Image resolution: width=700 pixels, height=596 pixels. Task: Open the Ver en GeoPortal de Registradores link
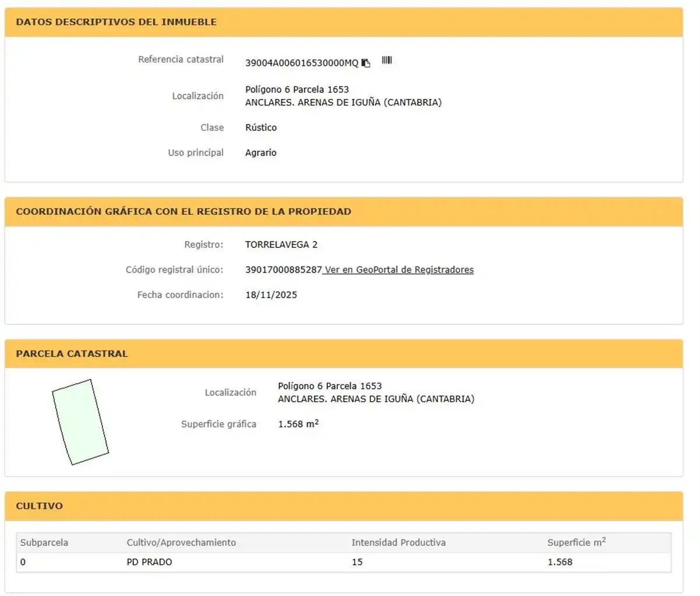399,269
